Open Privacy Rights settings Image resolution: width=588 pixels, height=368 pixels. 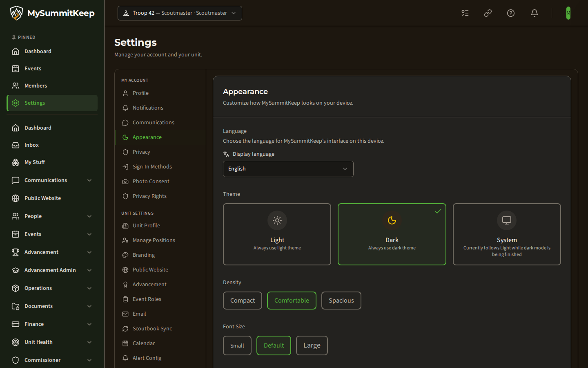pos(160,196)
